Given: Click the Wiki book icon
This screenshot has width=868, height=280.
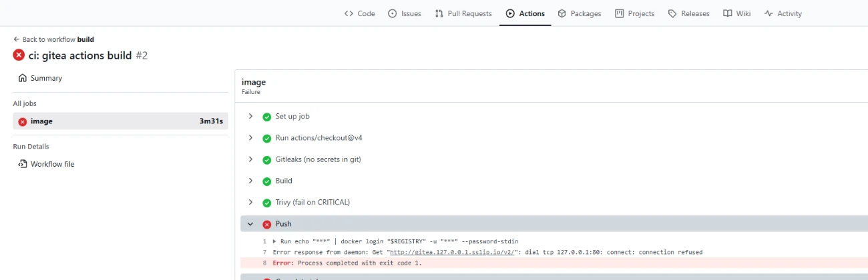Looking at the screenshot, I should click(x=728, y=13).
